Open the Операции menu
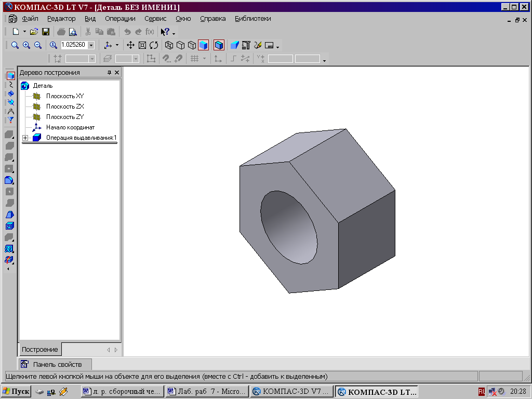Viewport: 532px width, 399px height. tap(120, 18)
